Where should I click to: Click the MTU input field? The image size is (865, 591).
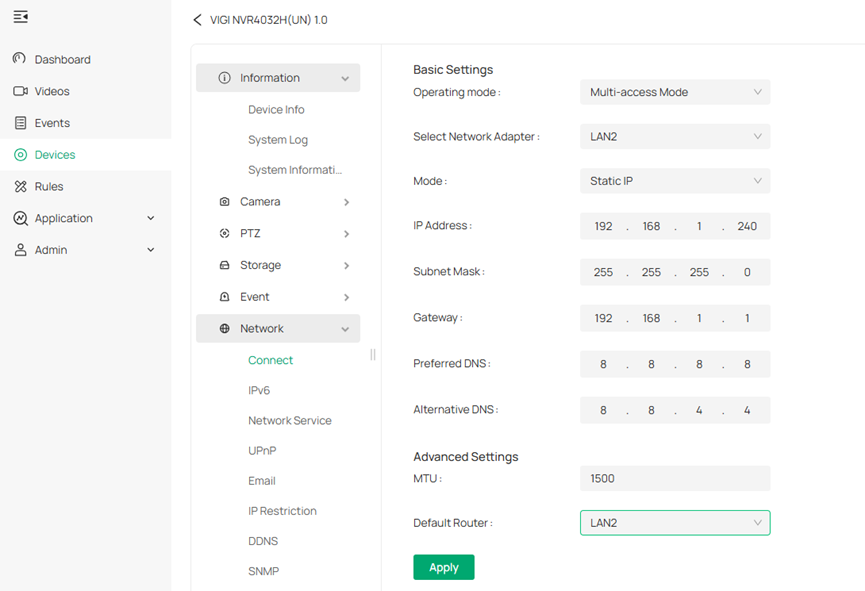click(x=675, y=478)
